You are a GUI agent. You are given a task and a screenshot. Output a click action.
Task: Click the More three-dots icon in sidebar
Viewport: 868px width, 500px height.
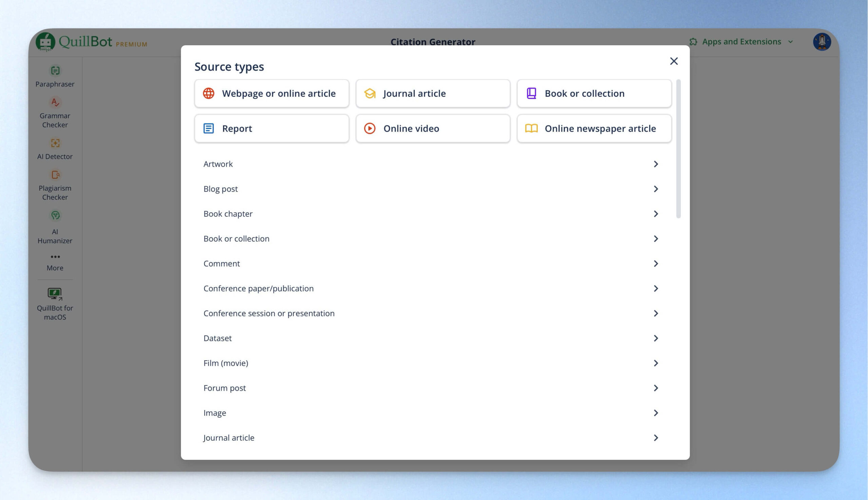click(x=55, y=256)
